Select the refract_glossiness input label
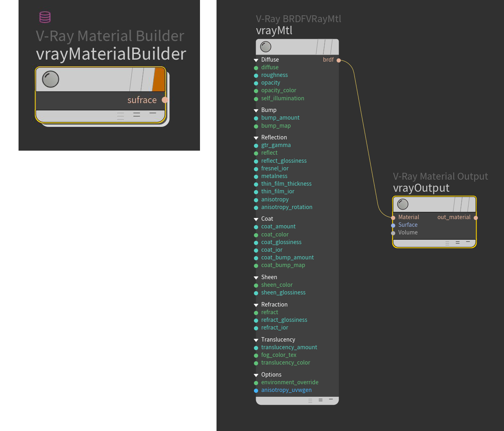 (x=284, y=320)
